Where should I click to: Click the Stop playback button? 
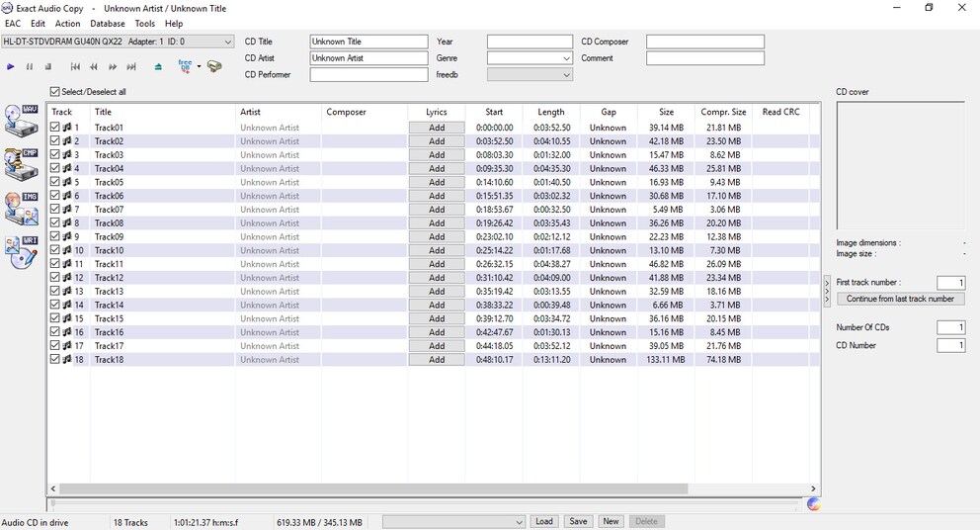tap(48, 66)
